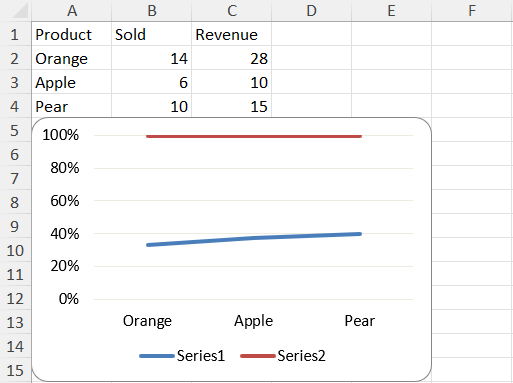The height and width of the screenshot is (383, 513).
Task: Click the 'Revenue' header cell
Action: tap(232, 34)
